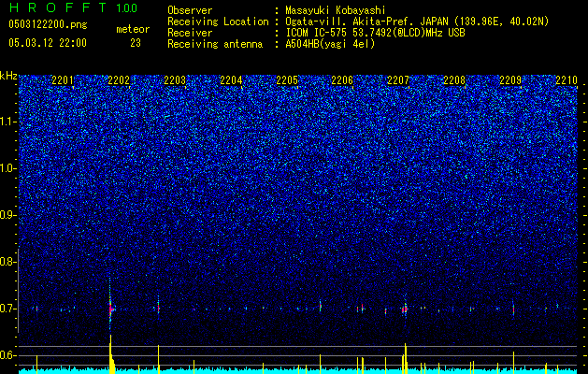588x374 pixels.
Task: Click the 2201 time marker
Action: click(63, 80)
